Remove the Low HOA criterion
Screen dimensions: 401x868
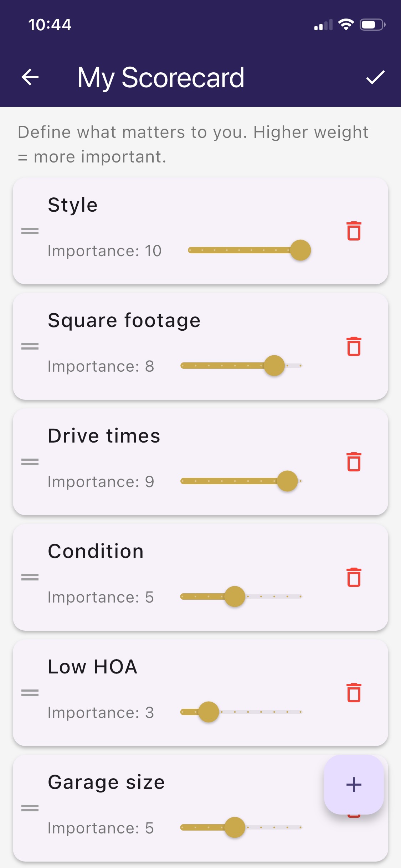pos(354,693)
